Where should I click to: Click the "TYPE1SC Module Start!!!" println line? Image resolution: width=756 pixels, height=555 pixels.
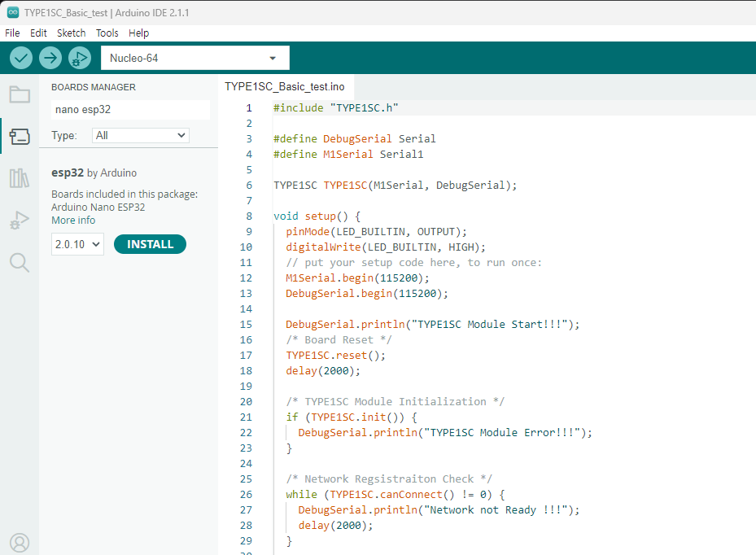[432, 325]
